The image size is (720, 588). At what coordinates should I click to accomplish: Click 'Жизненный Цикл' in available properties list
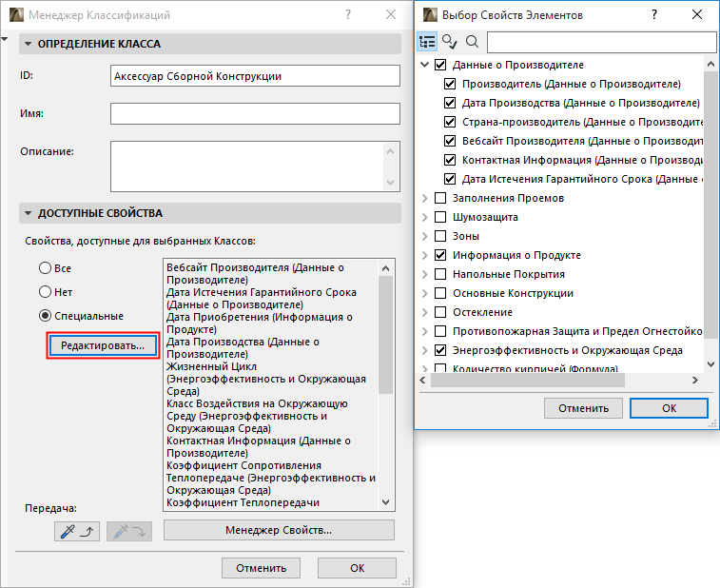(211, 366)
